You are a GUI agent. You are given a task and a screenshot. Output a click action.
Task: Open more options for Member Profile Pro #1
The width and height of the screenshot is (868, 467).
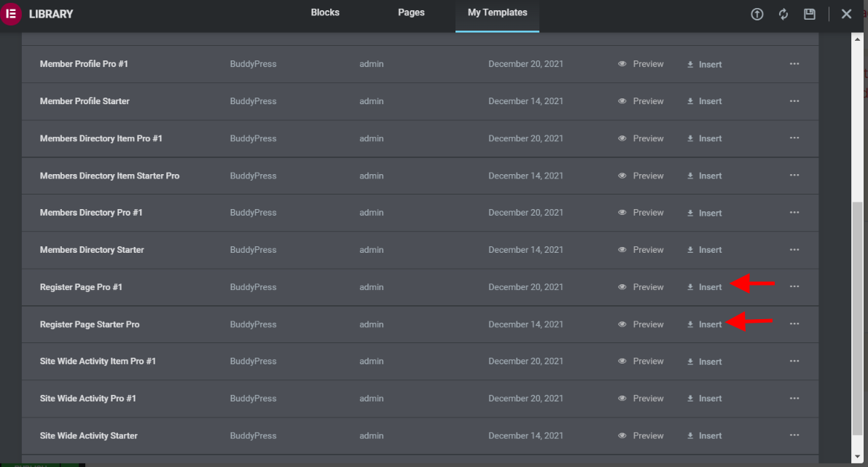(x=794, y=64)
